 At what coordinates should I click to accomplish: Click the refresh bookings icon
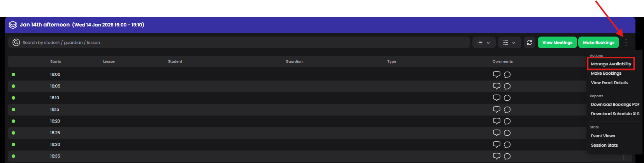(530, 42)
